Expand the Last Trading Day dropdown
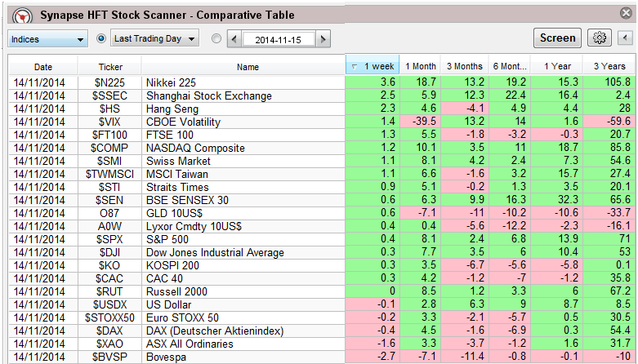 point(156,38)
